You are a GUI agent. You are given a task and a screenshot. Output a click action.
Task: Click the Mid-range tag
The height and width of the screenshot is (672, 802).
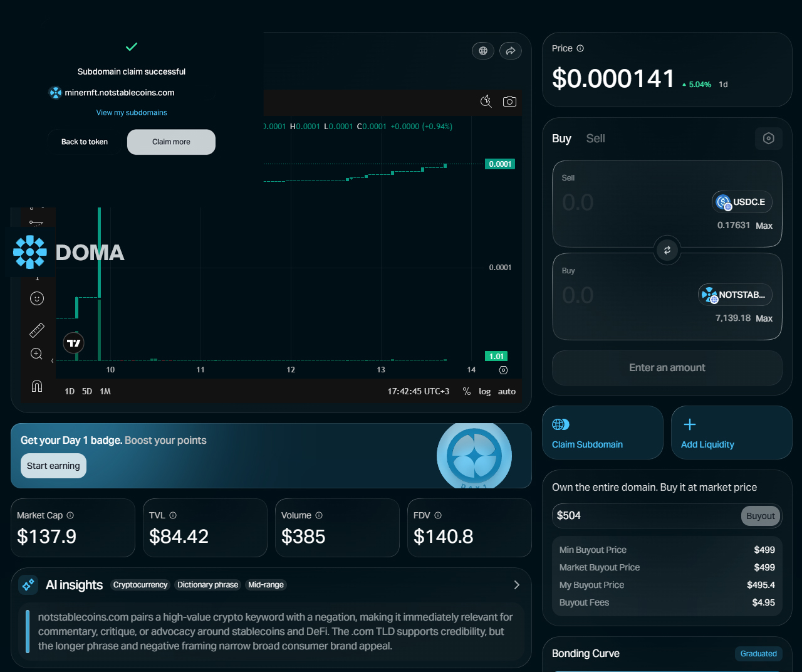click(266, 585)
